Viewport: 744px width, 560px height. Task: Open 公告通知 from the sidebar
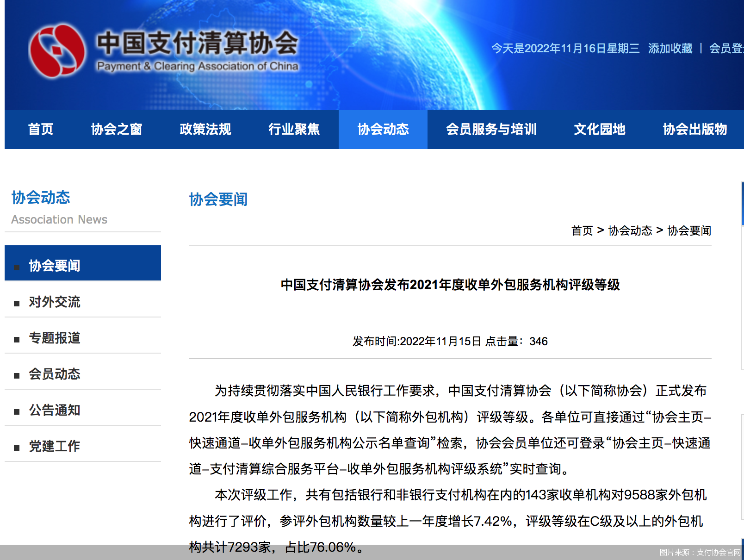(54, 410)
